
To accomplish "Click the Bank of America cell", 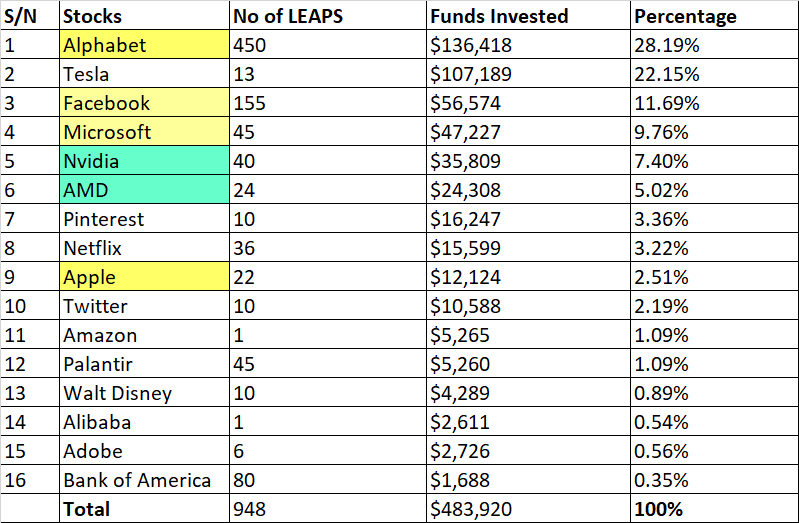I will (x=143, y=480).
